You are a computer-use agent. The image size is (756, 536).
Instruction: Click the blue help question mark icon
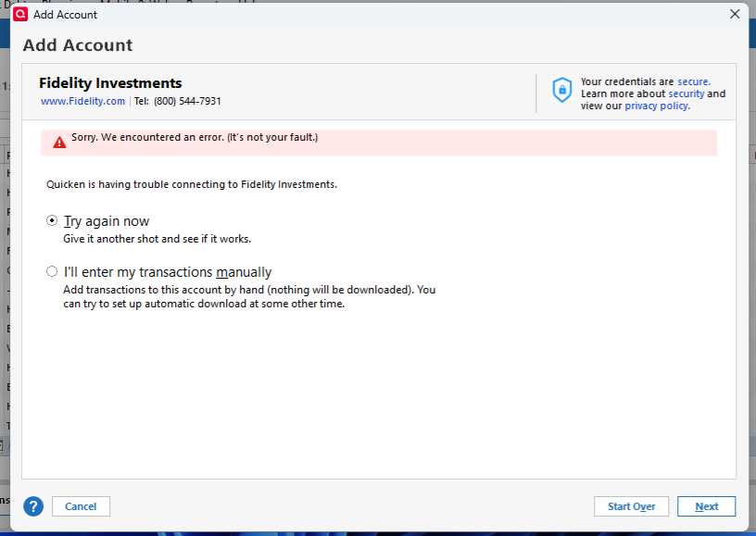point(33,506)
